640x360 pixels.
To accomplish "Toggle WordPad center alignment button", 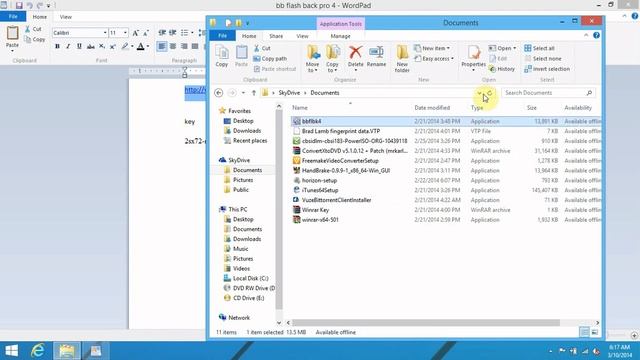I will (173, 47).
